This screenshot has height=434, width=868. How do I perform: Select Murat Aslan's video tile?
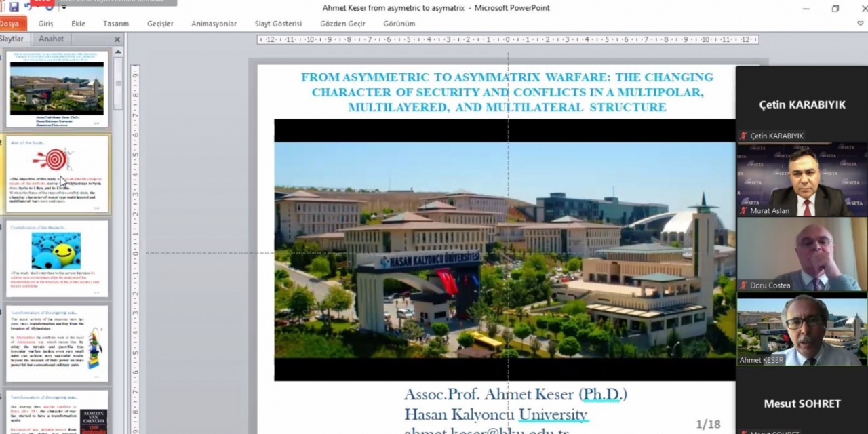(802, 179)
